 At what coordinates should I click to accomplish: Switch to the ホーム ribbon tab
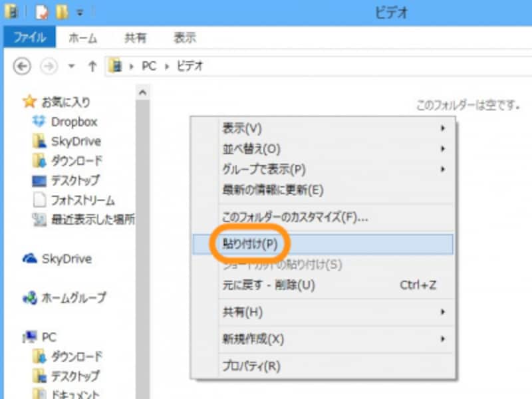(82, 38)
